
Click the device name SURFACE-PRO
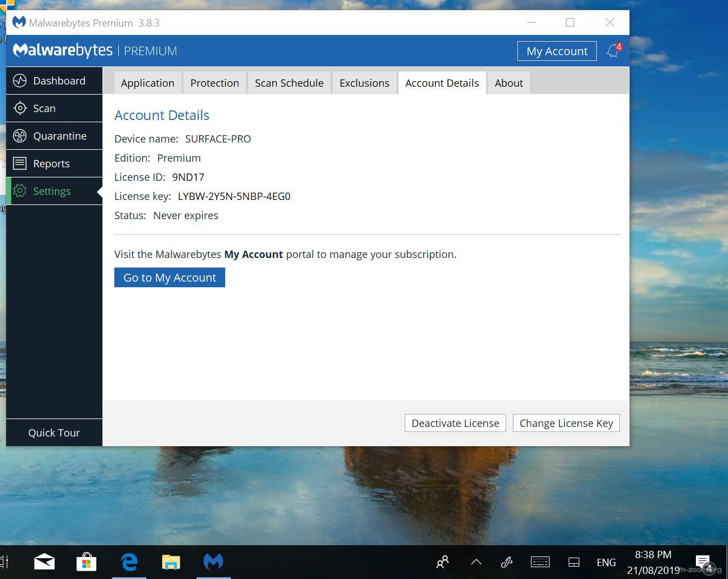coord(218,139)
